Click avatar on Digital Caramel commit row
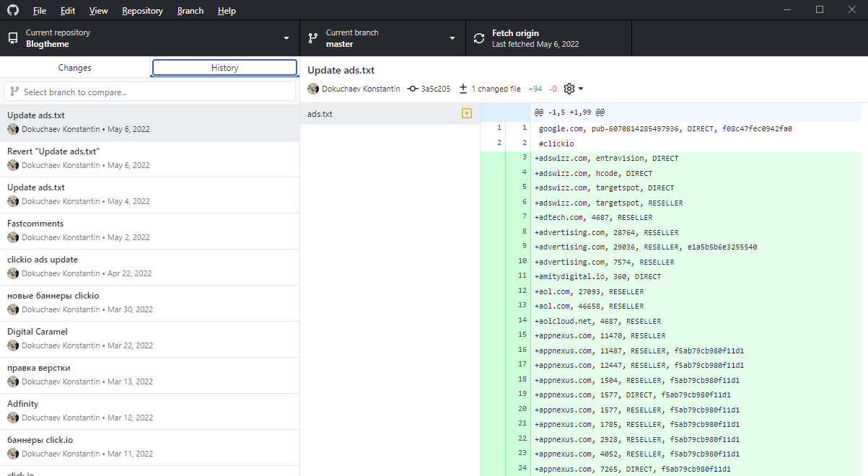This screenshot has height=476, width=868. point(13,345)
